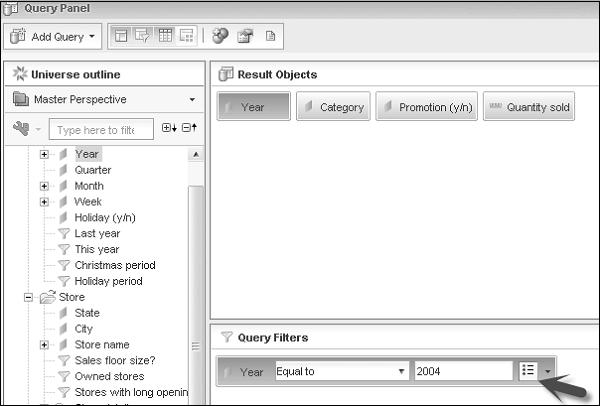Collapse the Store folder
This screenshot has height=406, width=600.
[x=28, y=297]
